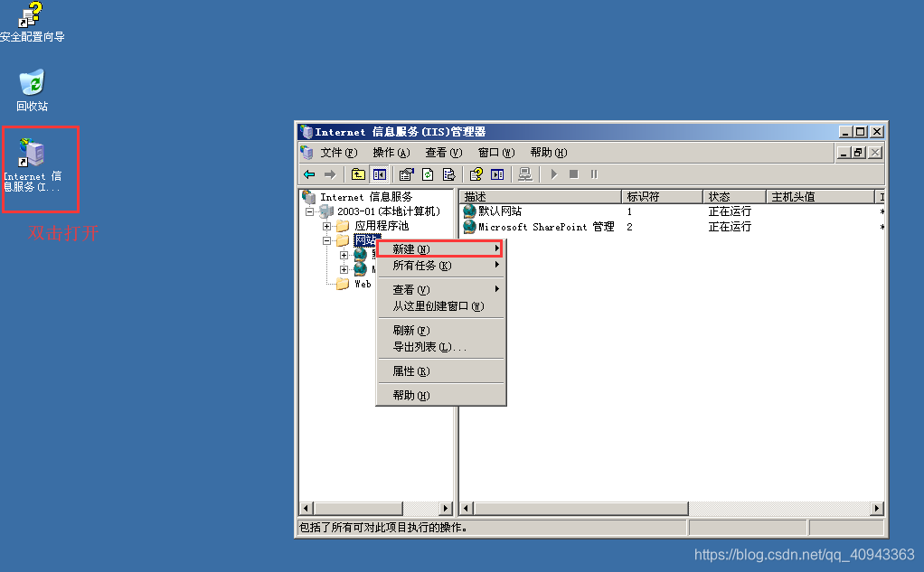This screenshot has width=924, height=572.
Task: Open the 文件(F) menu
Action: 339,153
